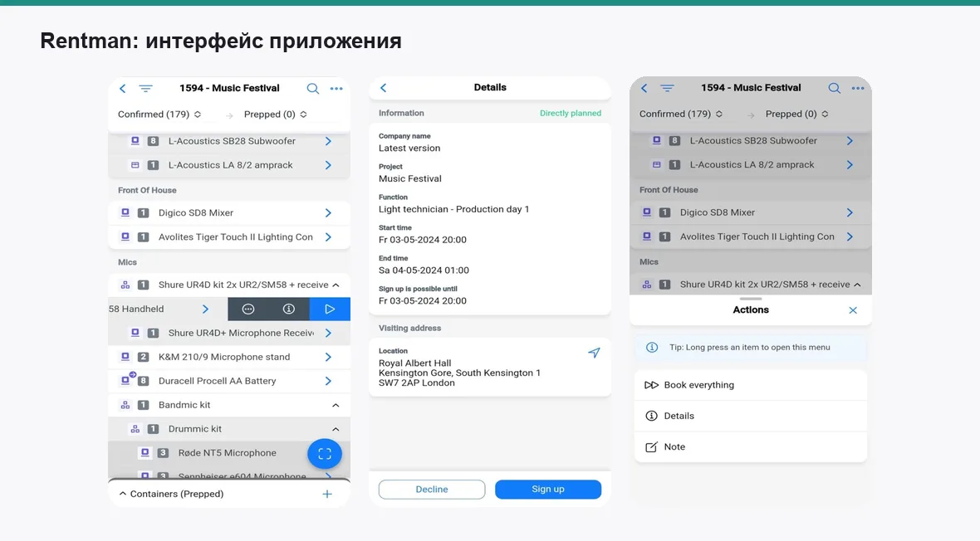This screenshot has height=541, width=980.
Task: Open K&M 210/9 Microphone stand chevron
Action: [328, 357]
